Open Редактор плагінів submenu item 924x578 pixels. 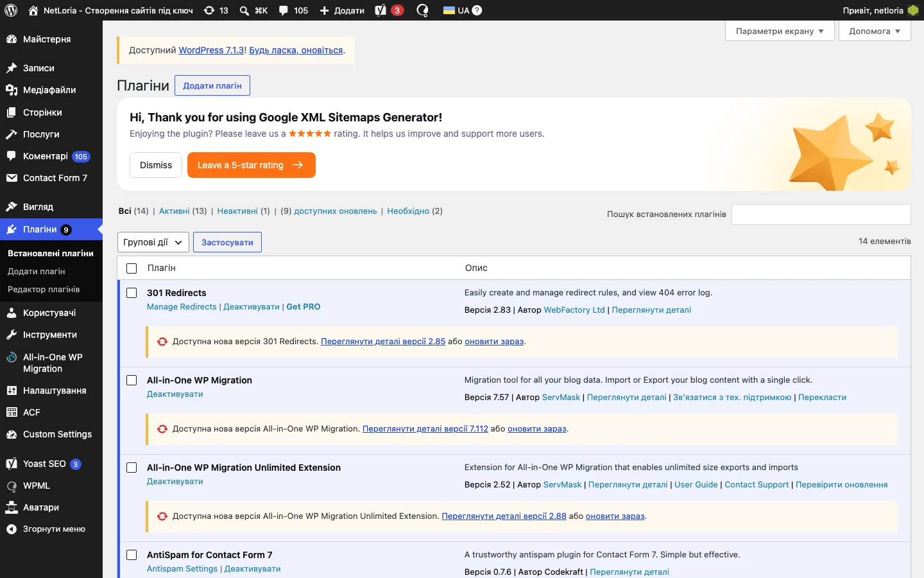point(44,290)
